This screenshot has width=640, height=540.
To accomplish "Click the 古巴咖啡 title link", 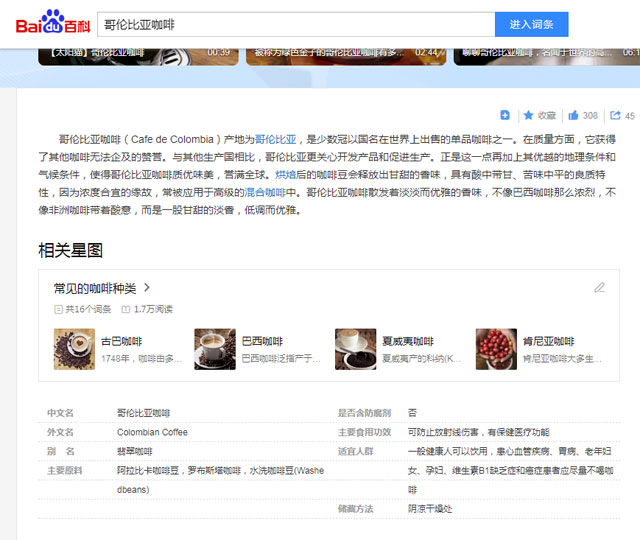I will 122,341.
